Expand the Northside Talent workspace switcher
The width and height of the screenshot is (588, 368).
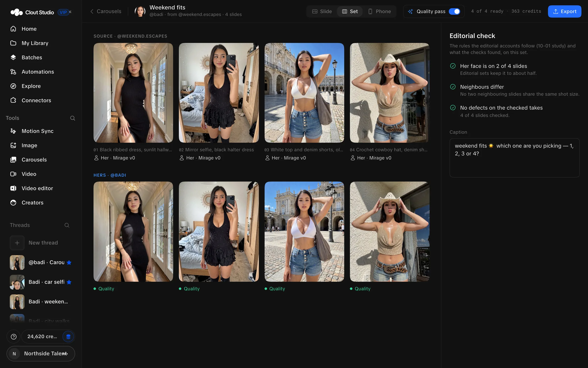point(41,354)
